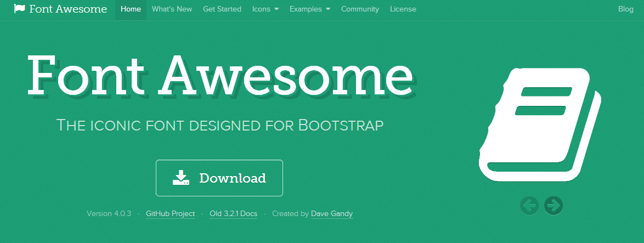Expand the Icons dropdown menu

click(x=265, y=9)
